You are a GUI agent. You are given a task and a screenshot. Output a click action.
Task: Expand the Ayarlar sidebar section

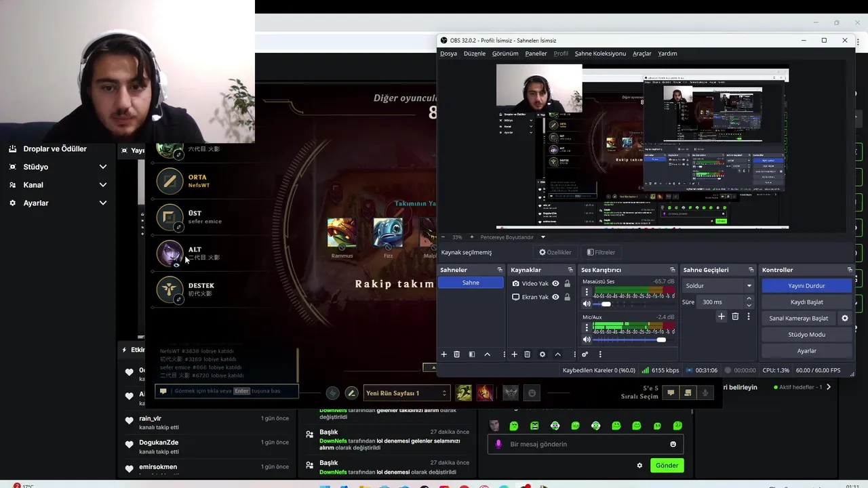pos(103,203)
